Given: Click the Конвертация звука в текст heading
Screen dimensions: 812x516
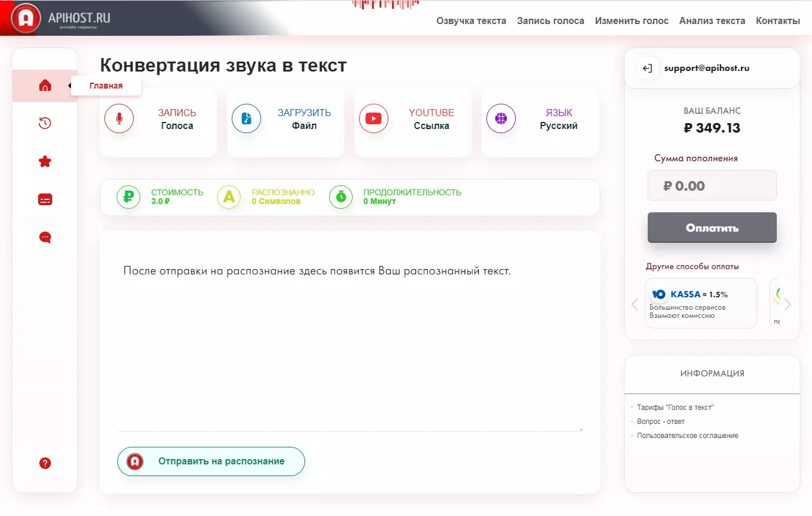Looking at the screenshot, I should click(x=224, y=65).
